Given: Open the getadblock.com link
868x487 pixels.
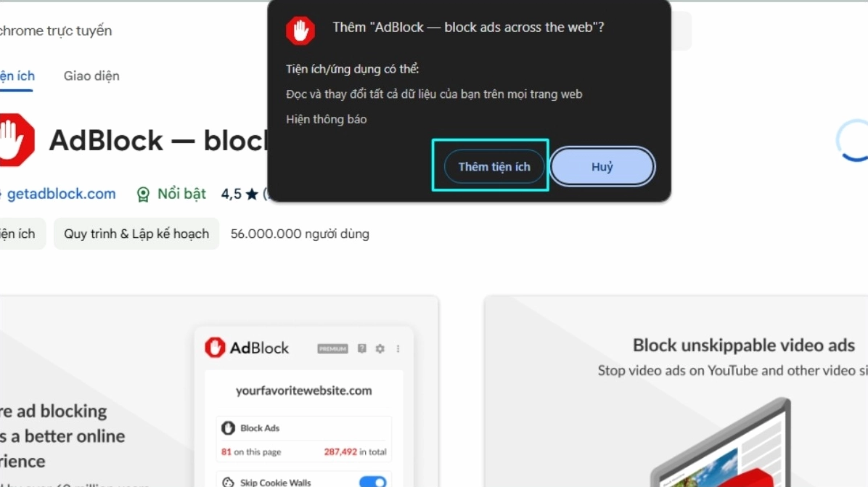Looking at the screenshot, I should click(61, 194).
